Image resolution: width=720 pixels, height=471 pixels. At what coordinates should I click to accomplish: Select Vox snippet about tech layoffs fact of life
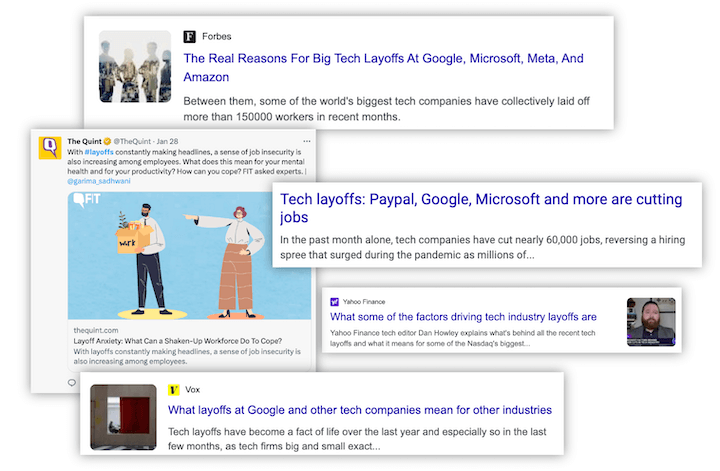tap(357, 439)
